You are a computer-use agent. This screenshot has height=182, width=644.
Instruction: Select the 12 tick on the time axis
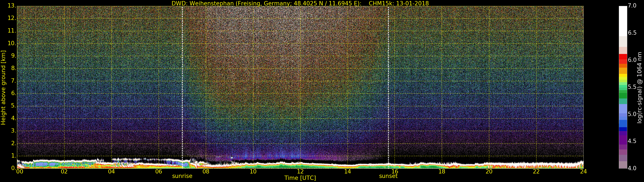(300, 172)
